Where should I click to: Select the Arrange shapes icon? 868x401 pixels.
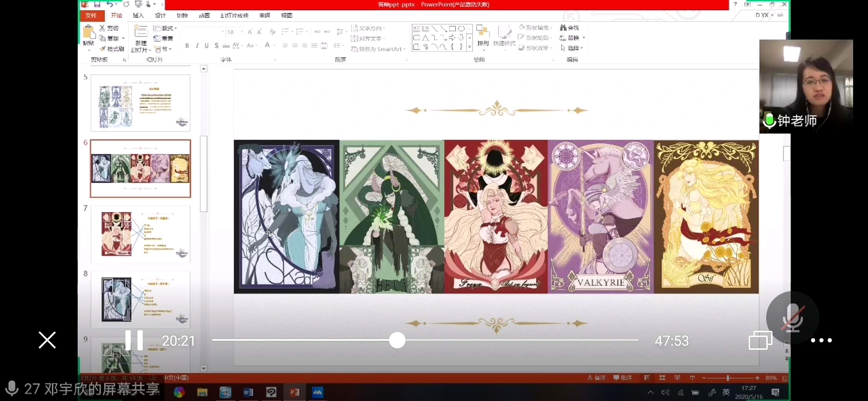483,32
